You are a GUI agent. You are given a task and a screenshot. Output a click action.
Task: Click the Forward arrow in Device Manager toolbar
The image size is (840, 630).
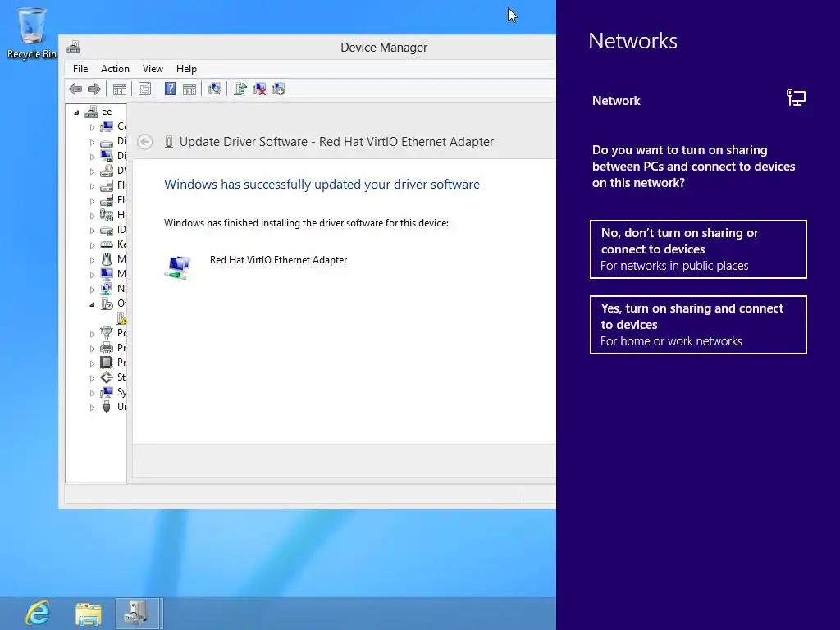94,89
